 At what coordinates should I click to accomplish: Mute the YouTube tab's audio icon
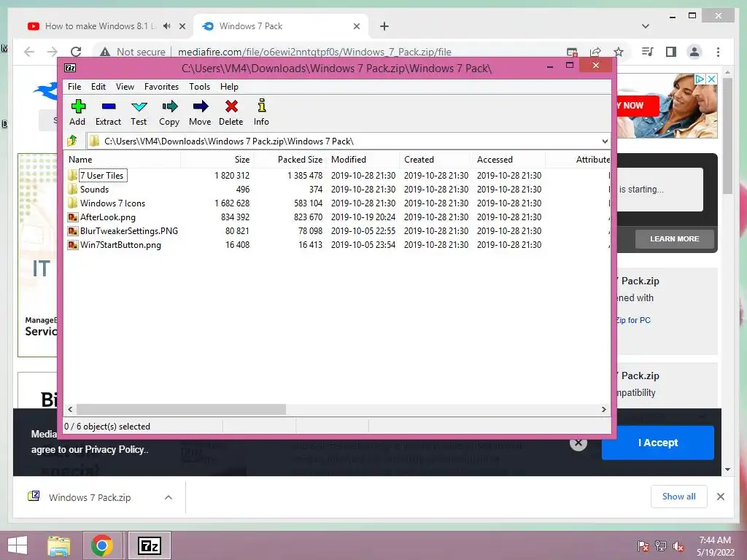point(166,26)
